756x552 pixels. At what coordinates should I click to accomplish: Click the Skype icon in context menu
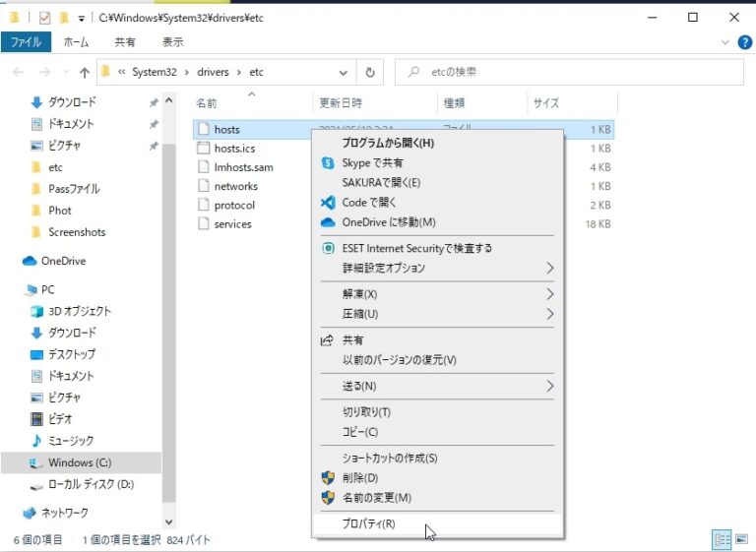(x=328, y=162)
